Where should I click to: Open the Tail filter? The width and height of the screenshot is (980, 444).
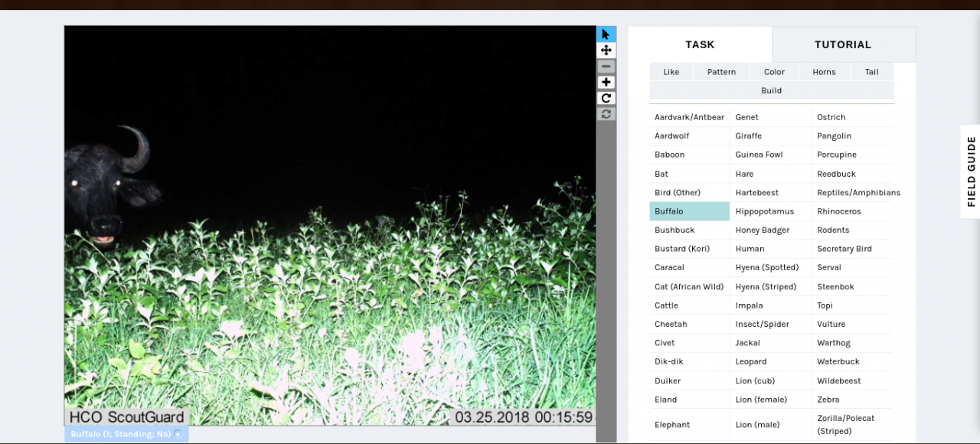[x=871, y=72]
